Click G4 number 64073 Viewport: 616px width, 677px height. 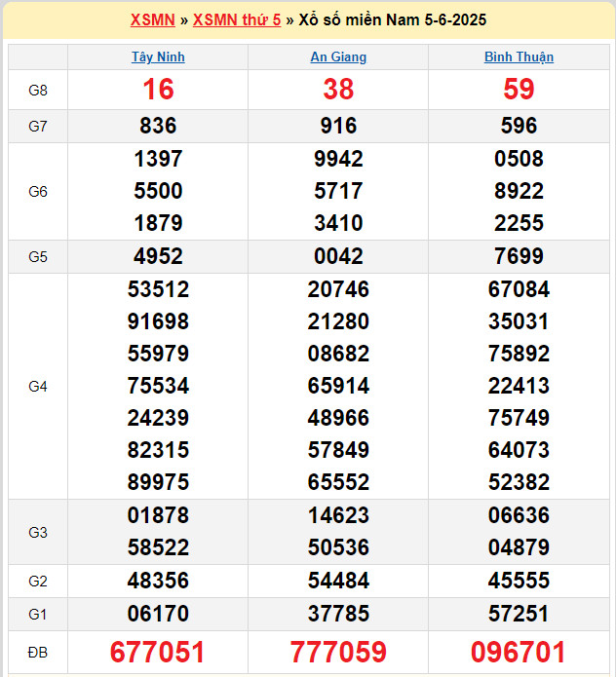tap(519, 450)
